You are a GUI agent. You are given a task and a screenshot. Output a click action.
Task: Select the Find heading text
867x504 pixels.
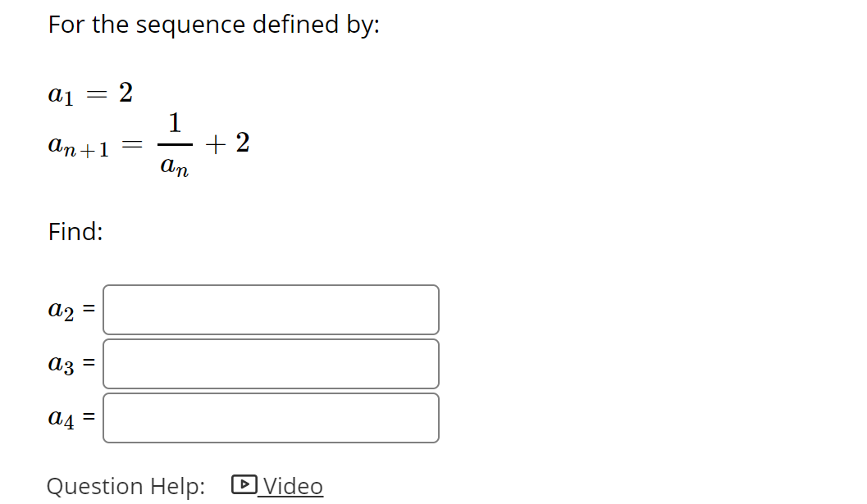(x=74, y=232)
